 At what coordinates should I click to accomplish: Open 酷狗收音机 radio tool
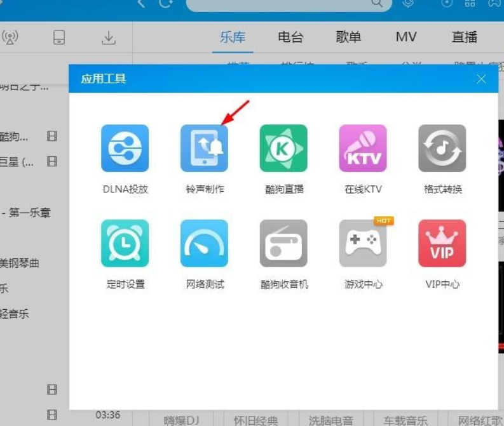[x=283, y=243]
